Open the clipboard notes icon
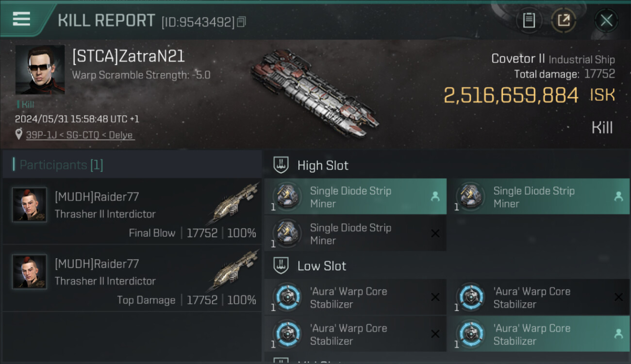This screenshot has width=631, height=364. pos(529,20)
